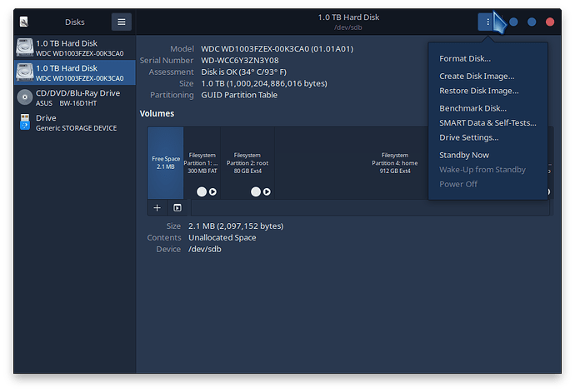Select the highlighted 1.0 TB Hard Disk row
The width and height of the screenshot is (575, 392).
(75, 72)
